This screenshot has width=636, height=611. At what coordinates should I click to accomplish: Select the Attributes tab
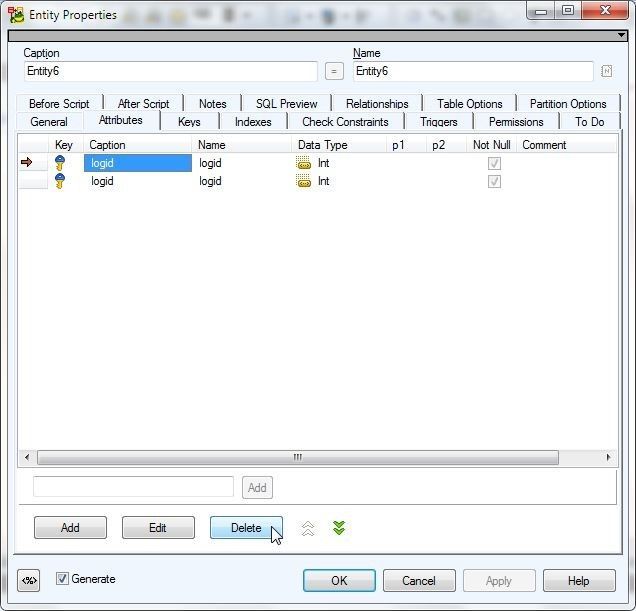tap(121, 120)
